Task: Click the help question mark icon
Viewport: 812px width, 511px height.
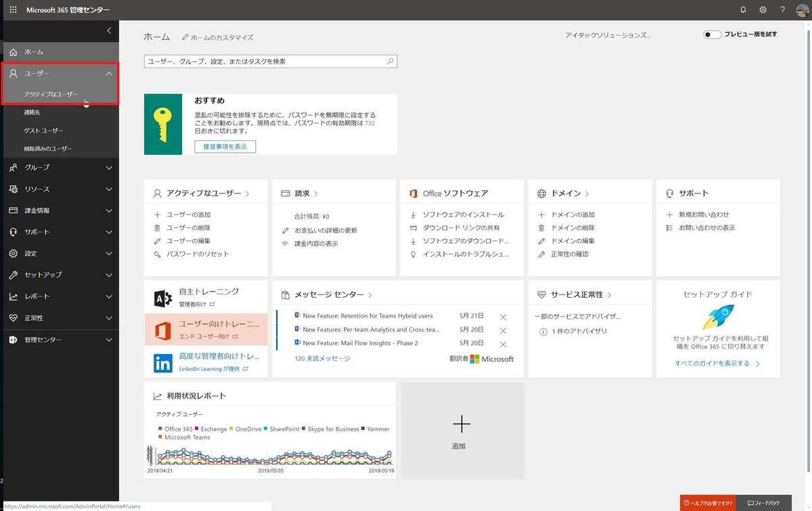Action: [782, 9]
